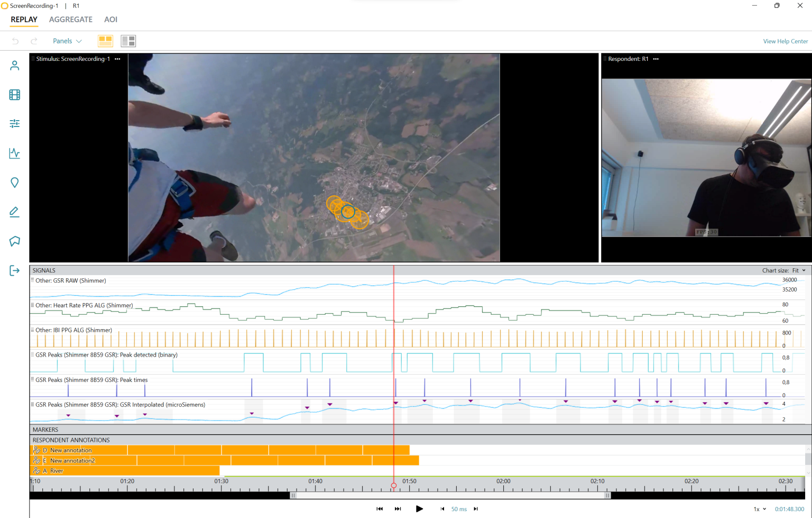Switch to the highlighted yellow panel layout
The height and width of the screenshot is (518, 812).
click(x=105, y=41)
